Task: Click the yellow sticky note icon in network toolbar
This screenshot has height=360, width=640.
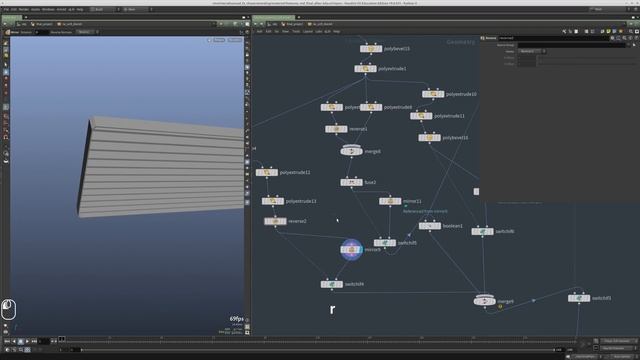Action: click(x=608, y=31)
